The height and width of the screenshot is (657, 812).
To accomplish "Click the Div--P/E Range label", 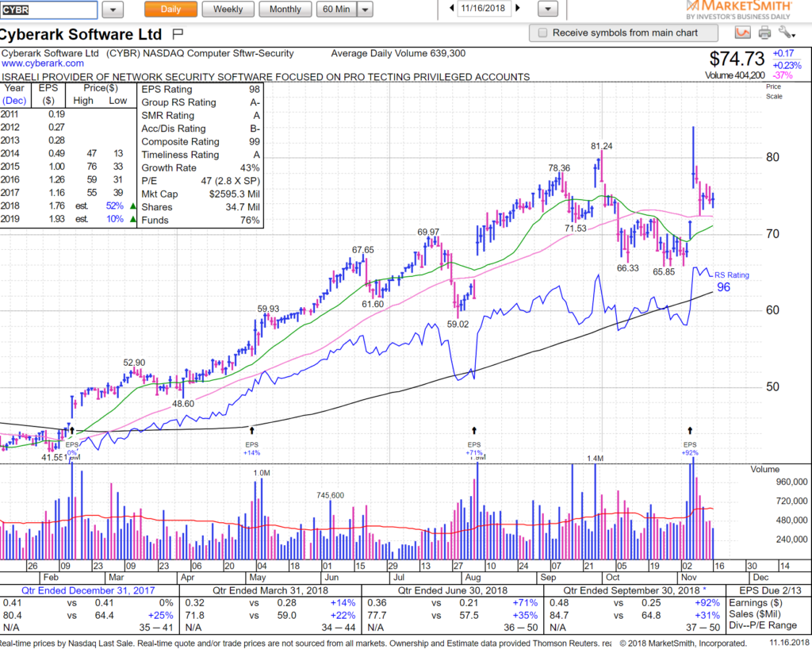I will point(763,625).
